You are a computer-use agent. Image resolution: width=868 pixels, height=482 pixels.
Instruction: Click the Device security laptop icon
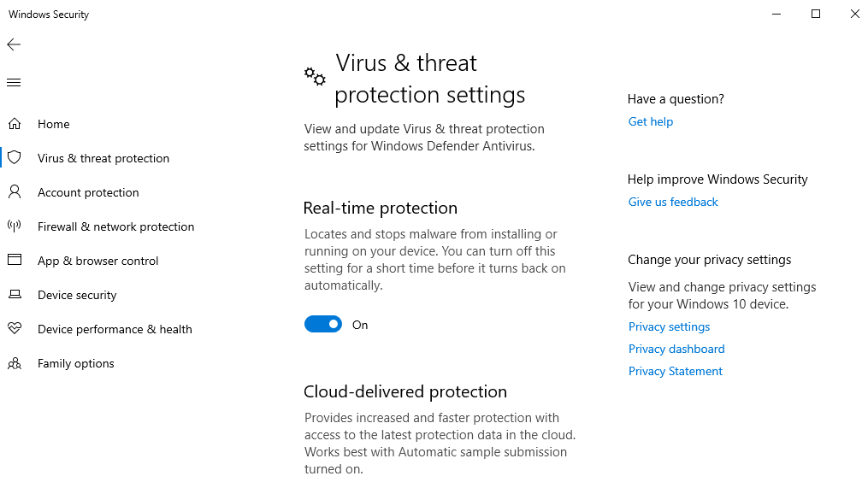15,295
